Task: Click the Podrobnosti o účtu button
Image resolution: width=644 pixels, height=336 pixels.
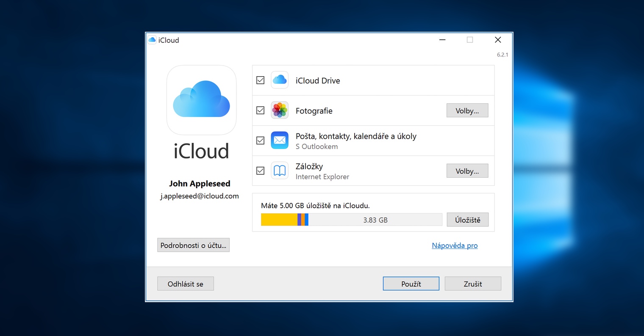Action: pyautogui.click(x=193, y=245)
